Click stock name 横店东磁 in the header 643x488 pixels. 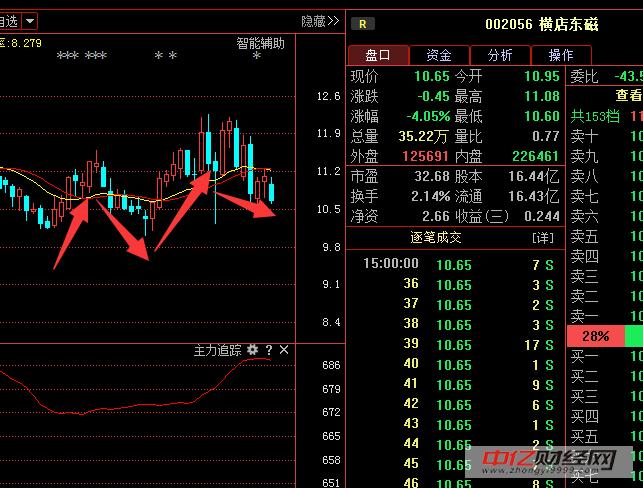(x=566, y=24)
